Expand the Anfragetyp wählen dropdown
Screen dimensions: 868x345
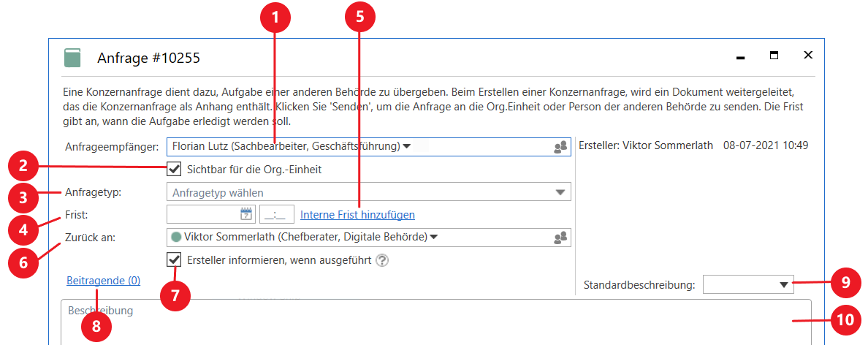(560, 193)
